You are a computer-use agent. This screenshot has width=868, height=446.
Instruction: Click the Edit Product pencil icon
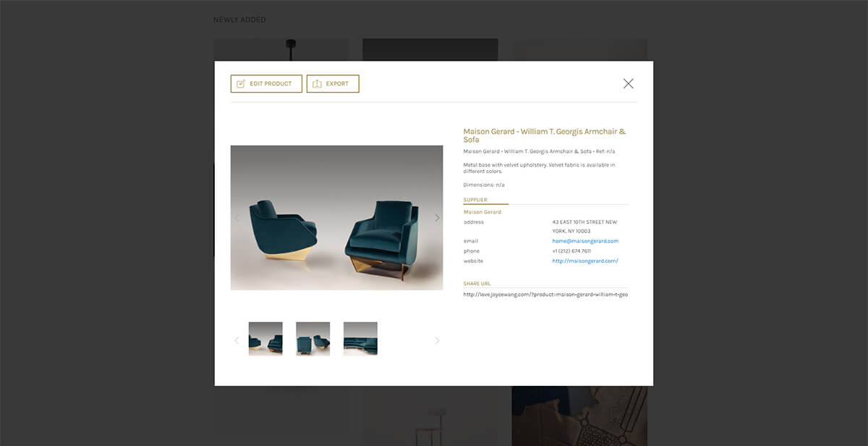coord(241,84)
